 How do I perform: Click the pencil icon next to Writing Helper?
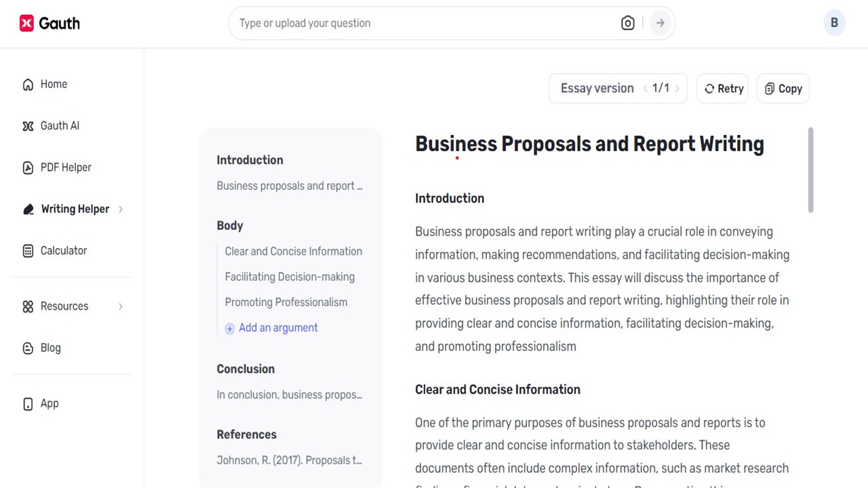[28, 209]
